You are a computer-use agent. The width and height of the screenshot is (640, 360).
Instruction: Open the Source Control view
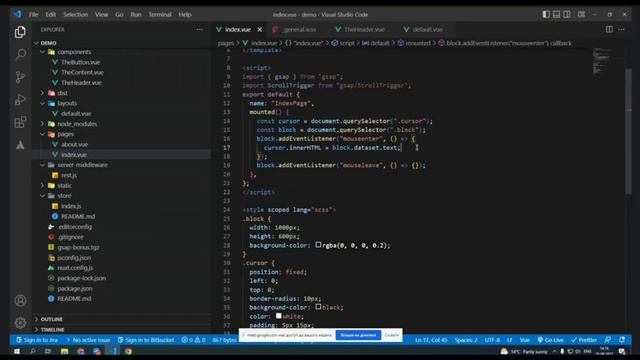coord(20,77)
